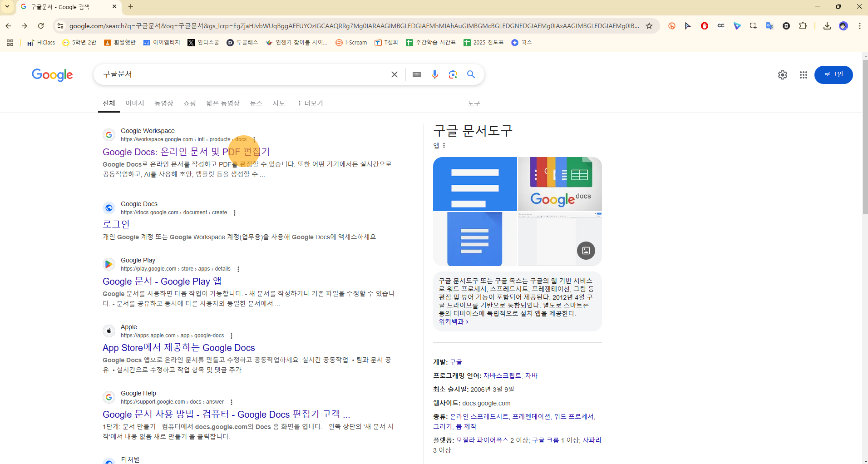Switch to the 쇼핑 tab

[x=190, y=103]
